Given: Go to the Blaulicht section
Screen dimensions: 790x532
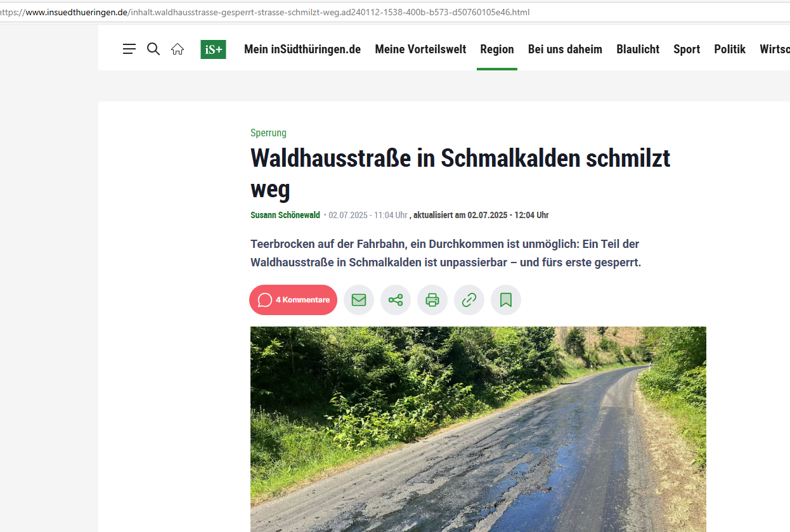Looking at the screenshot, I should [x=638, y=49].
